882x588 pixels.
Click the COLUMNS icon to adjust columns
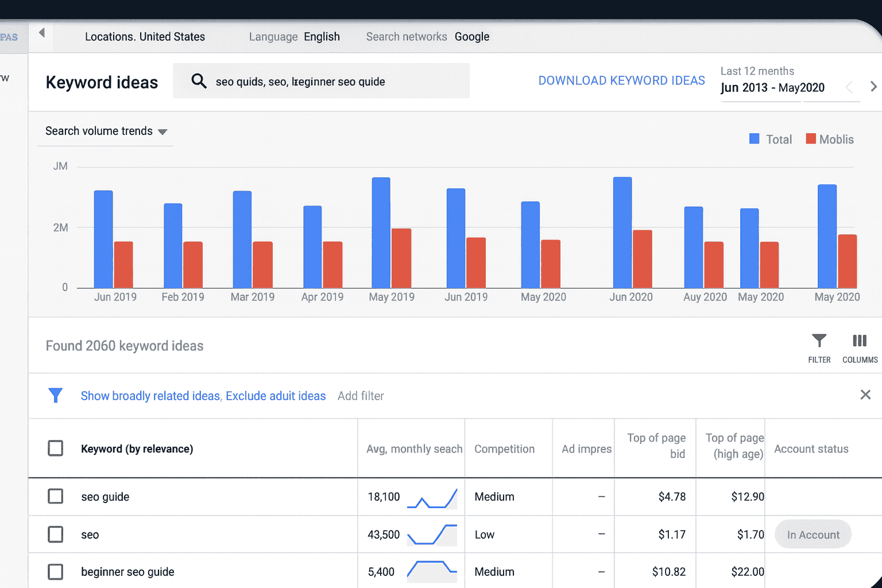pyautogui.click(x=859, y=346)
